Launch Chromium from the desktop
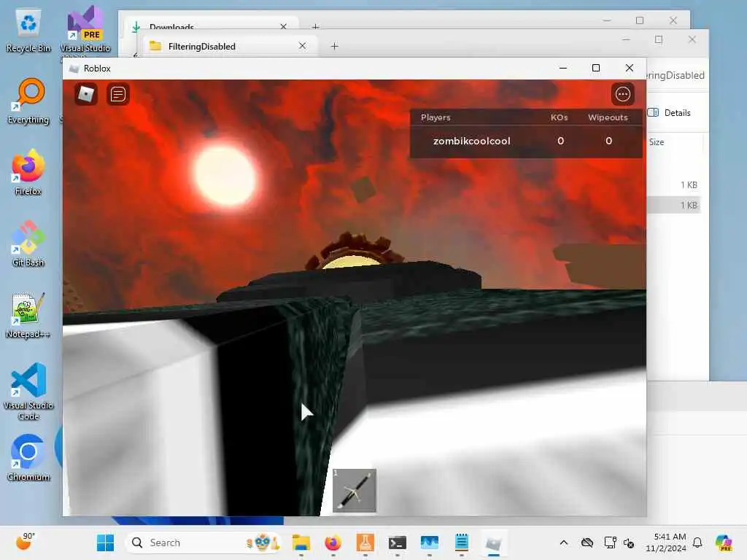 [x=28, y=458]
